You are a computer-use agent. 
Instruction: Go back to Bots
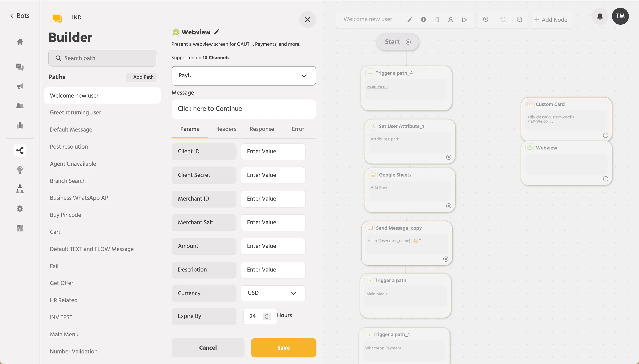tap(20, 15)
